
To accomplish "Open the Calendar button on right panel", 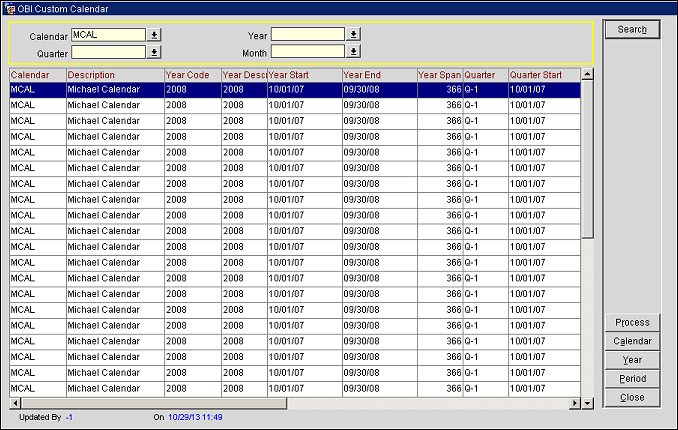I will (x=631, y=341).
